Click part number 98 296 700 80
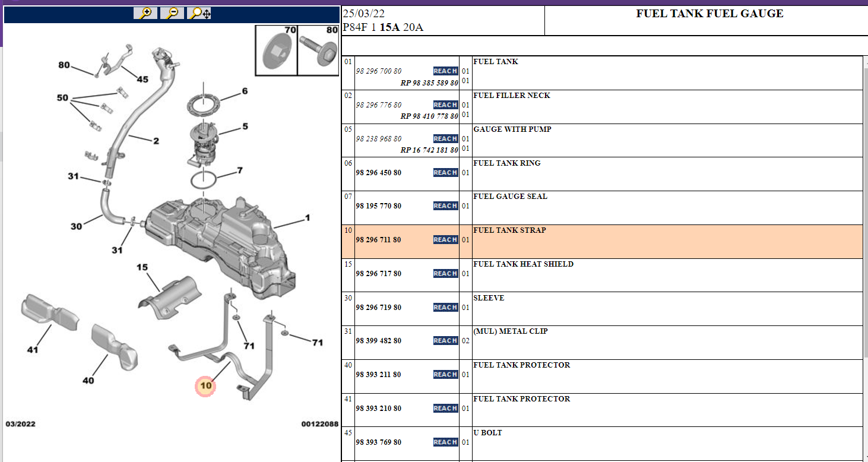The image size is (868, 462). point(379,71)
